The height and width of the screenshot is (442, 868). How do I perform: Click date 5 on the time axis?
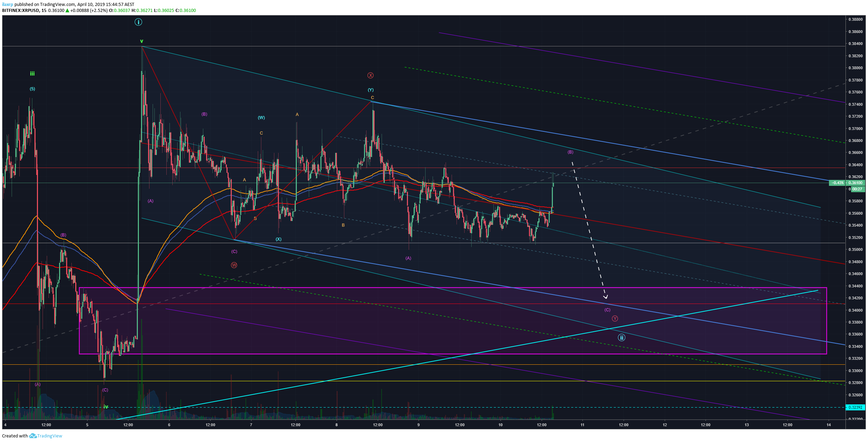coord(87,425)
